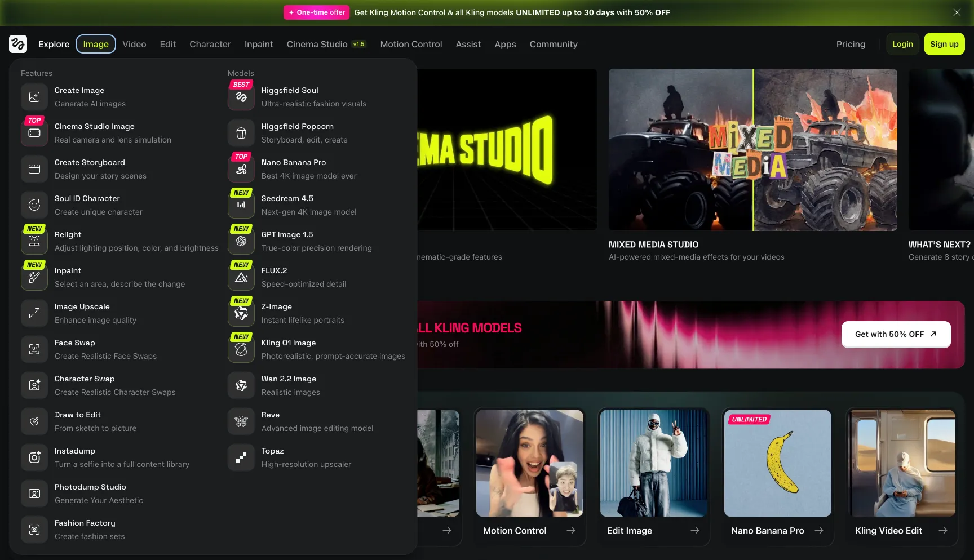Open the Instadump camera icon
Image resolution: width=974 pixels, height=560 pixels.
[34, 457]
